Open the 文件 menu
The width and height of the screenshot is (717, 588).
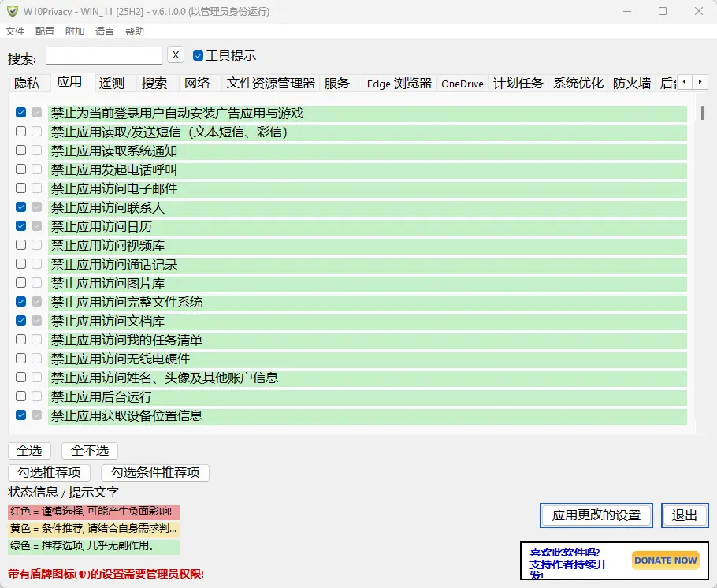(x=15, y=31)
